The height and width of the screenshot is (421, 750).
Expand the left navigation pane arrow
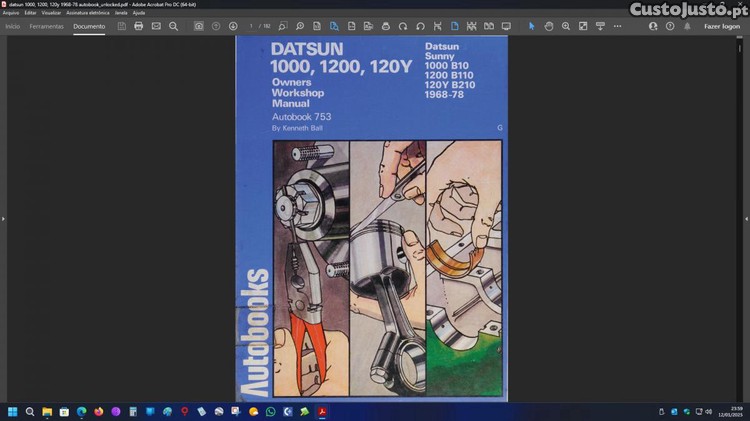coord(3,218)
